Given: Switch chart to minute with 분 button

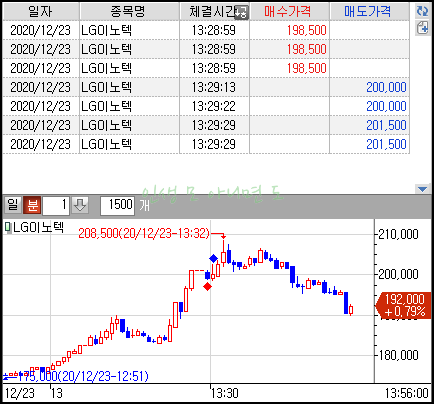Looking at the screenshot, I should pos(32,205).
